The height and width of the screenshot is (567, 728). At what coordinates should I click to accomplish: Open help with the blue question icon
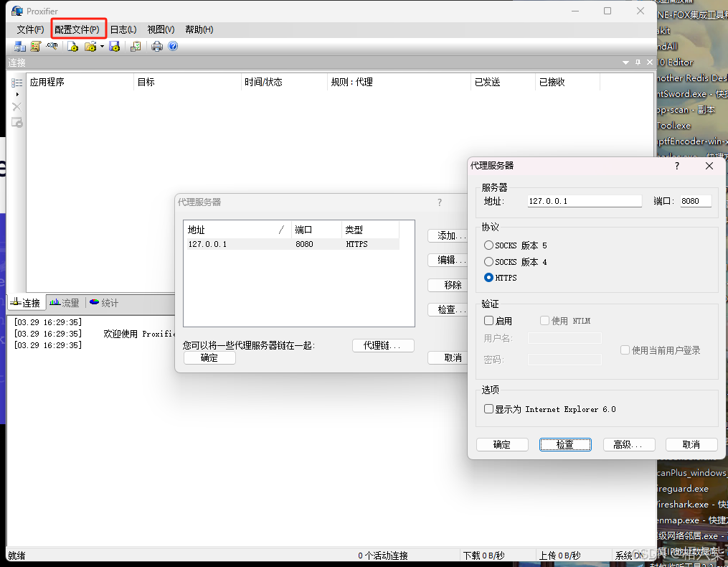pos(173,46)
